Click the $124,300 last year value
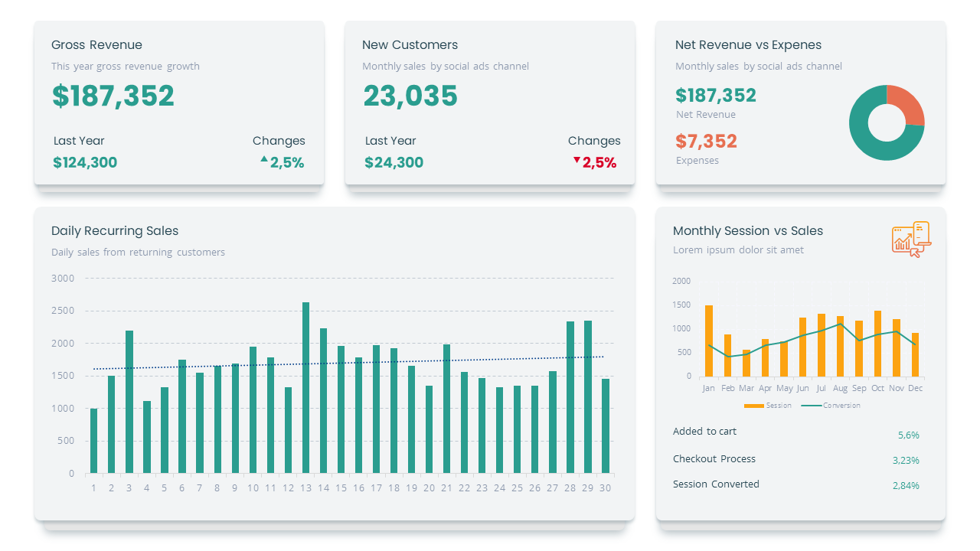Screen dimensions: 980x551 tap(85, 162)
